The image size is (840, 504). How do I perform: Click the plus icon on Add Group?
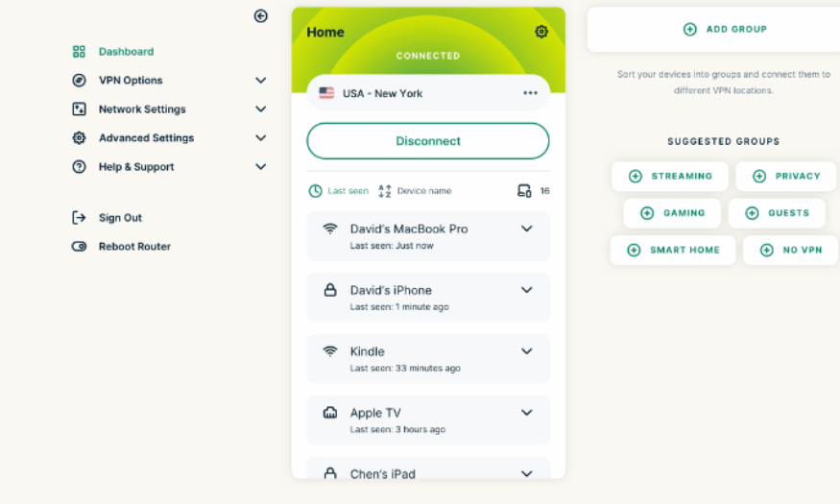pos(690,29)
